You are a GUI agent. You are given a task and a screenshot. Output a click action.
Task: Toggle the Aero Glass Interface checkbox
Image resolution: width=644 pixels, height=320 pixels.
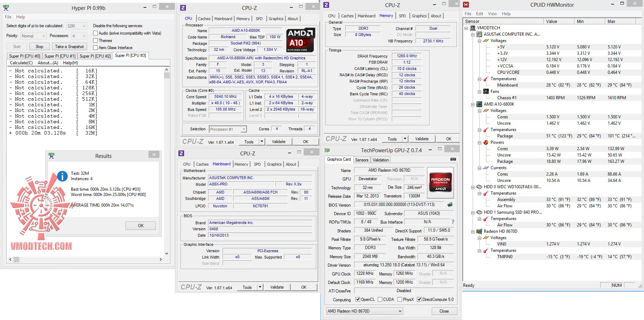coord(95,48)
